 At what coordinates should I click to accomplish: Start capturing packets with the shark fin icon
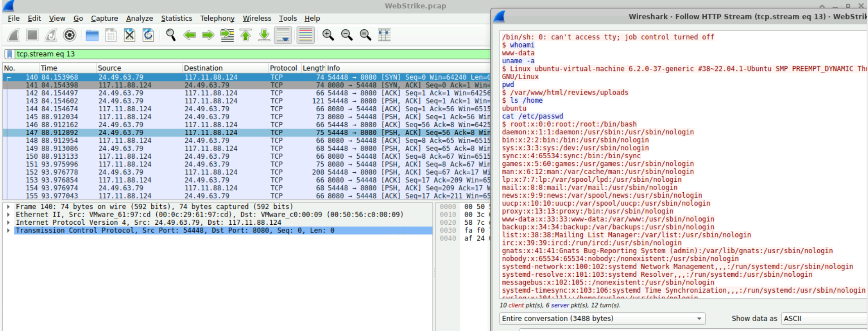14,35
